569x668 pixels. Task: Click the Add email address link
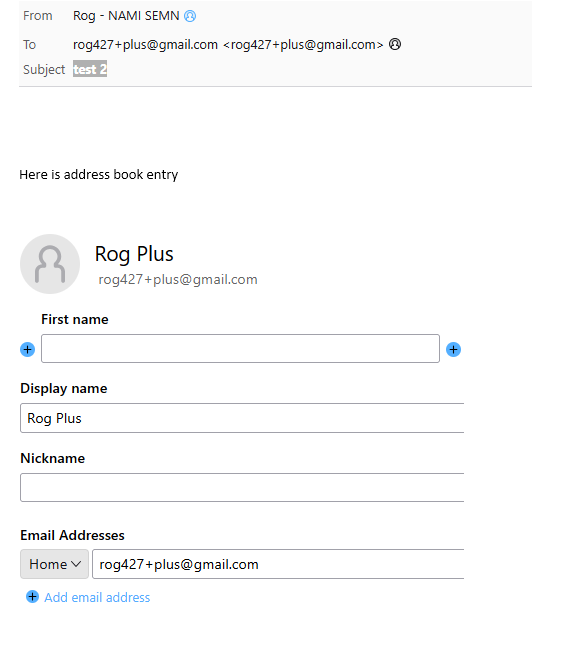pyautogui.click(x=97, y=597)
